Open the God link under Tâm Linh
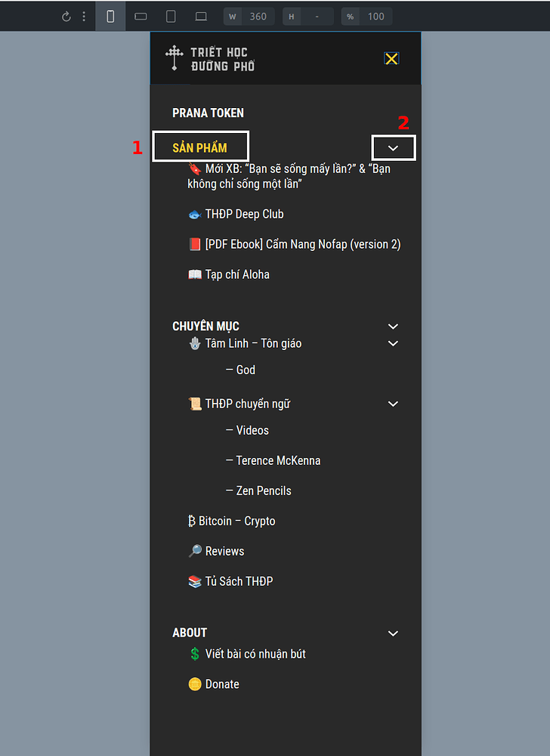This screenshot has width=550, height=756. pyautogui.click(x=246, y=370)
